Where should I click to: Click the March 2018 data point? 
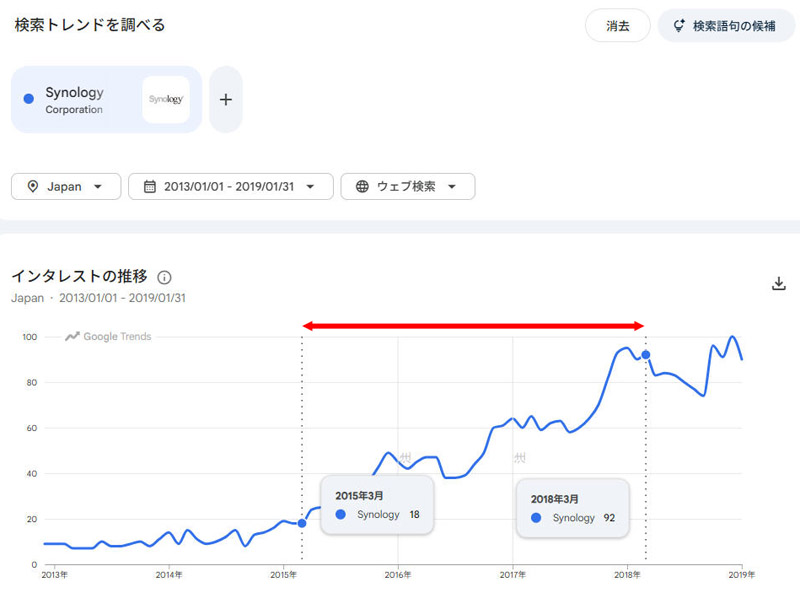(x=645, y=355)
